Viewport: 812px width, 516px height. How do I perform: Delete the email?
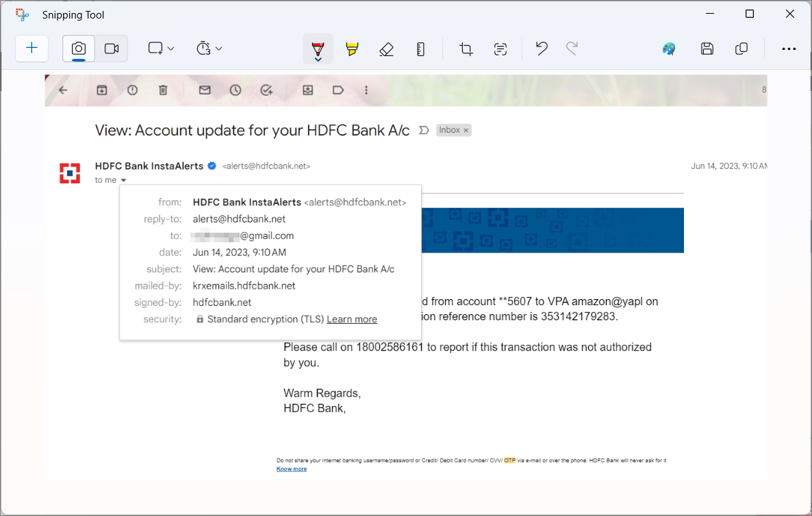(x=163, y=90)
